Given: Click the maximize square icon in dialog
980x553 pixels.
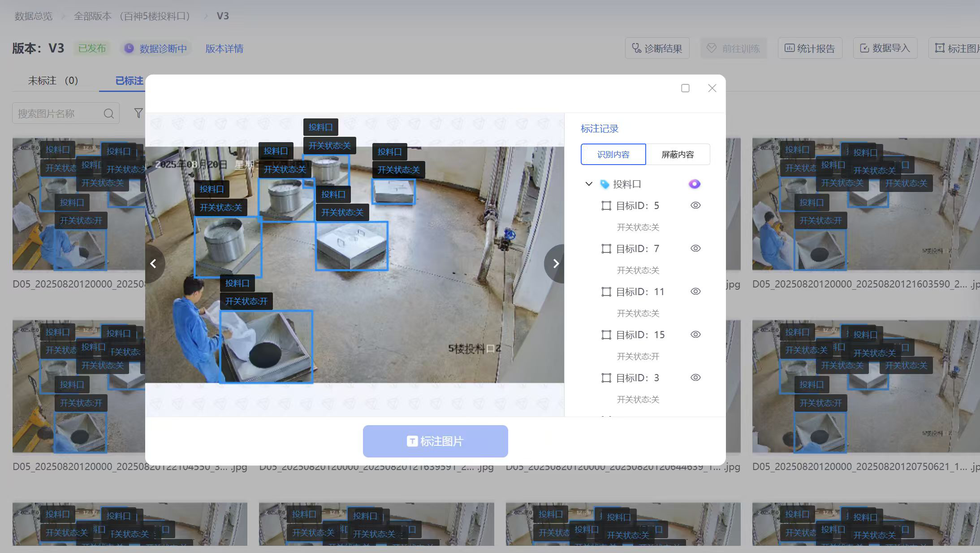Looking at the screenshot, I should (x=685, y=88).
